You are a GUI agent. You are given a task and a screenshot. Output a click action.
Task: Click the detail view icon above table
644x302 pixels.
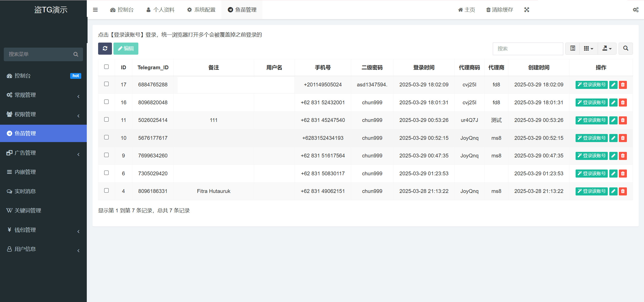point(572,48)
